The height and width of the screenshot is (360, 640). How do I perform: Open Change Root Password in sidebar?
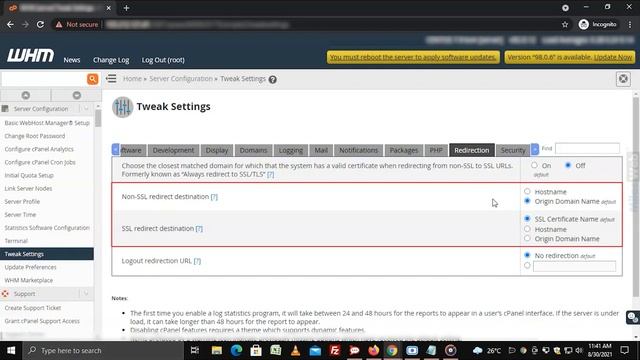(35, 136)
